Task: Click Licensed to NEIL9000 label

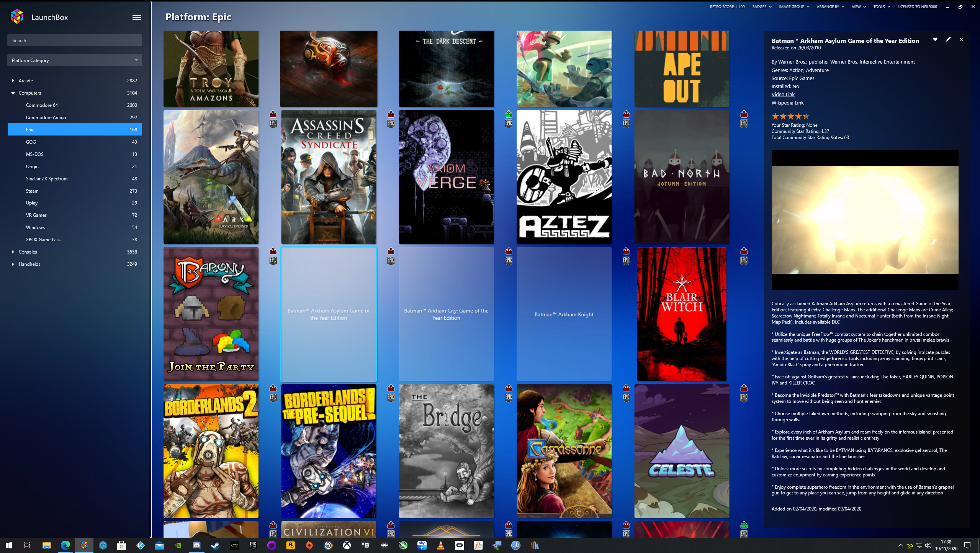Action: 917,7
